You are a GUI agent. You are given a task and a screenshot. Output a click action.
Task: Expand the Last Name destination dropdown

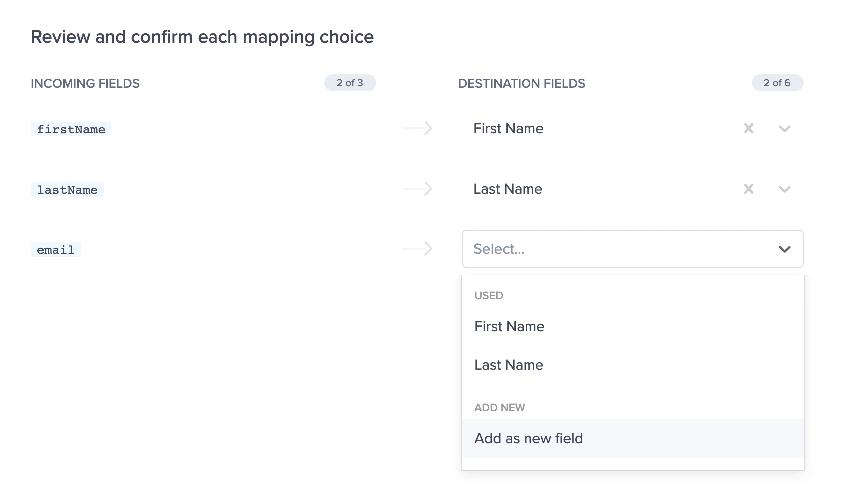(x=784, y=190)
